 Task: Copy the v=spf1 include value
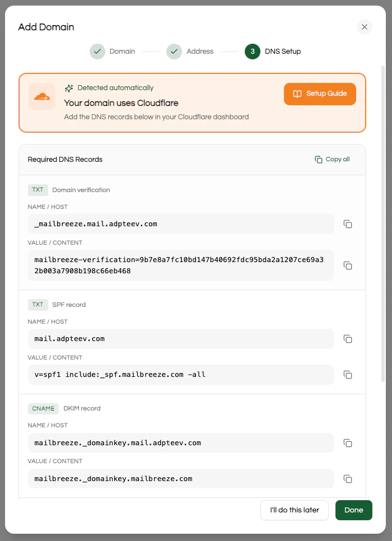click(348, 375)
